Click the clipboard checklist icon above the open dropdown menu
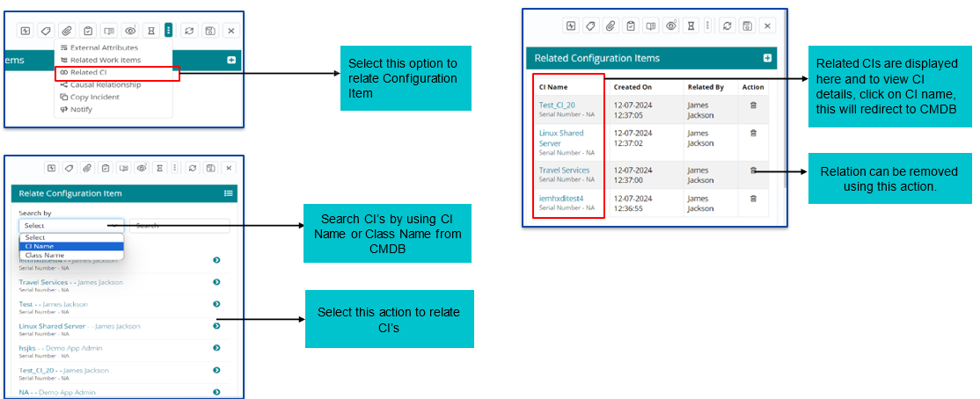Image resolution: width=980 pixels, height=399 pixels. coord(87,30)
